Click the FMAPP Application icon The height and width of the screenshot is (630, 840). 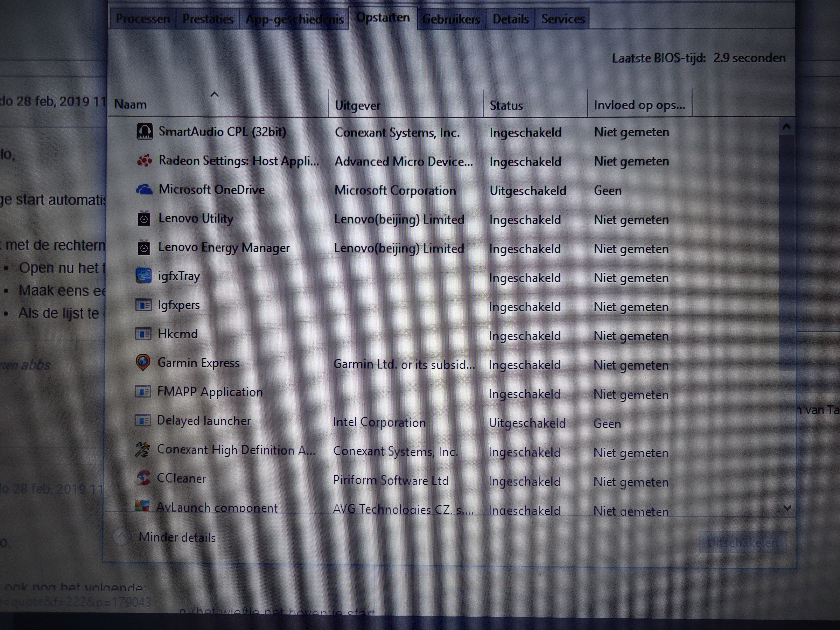pos(143,392)
